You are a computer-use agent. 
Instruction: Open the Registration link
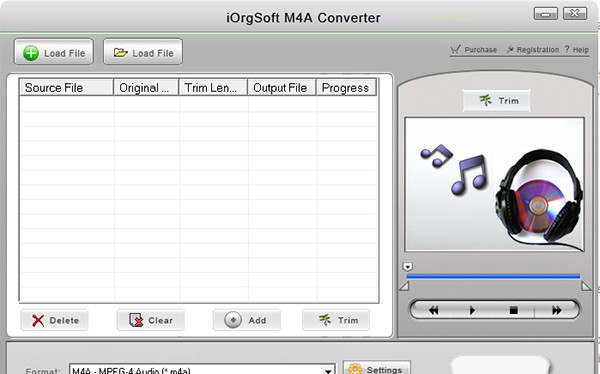pos(533,49)
